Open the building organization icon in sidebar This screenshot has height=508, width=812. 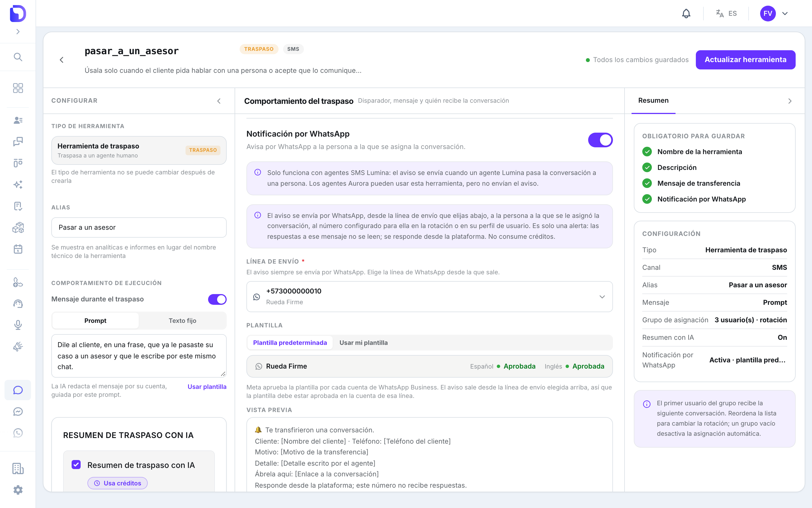[x=18, y=468]
